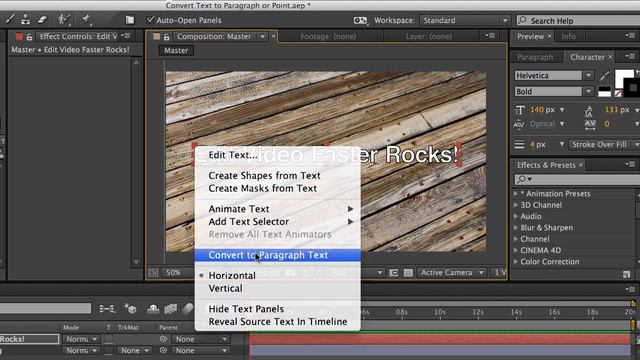Open the Animate Text submenu
The image size is (640, 360).
point(278,209)
